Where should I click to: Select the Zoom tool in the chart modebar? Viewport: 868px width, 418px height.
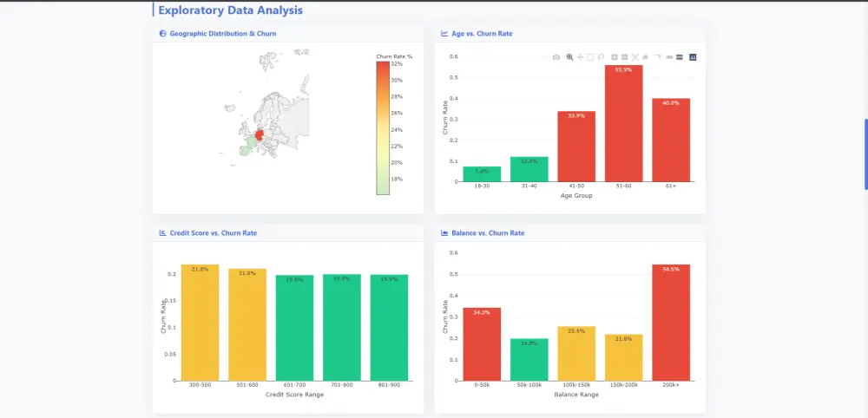[x=569, y=57]
